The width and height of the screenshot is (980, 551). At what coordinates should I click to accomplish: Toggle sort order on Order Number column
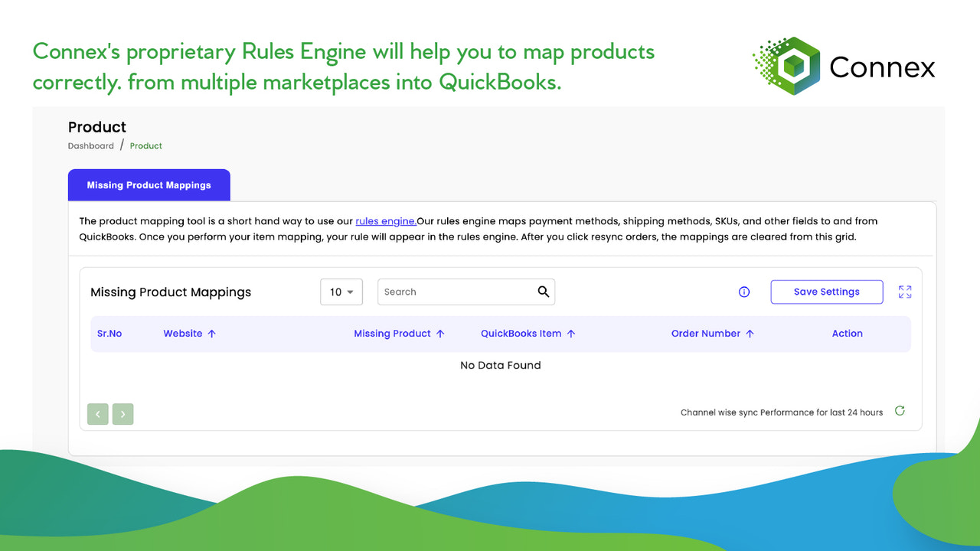click(750, 333)
